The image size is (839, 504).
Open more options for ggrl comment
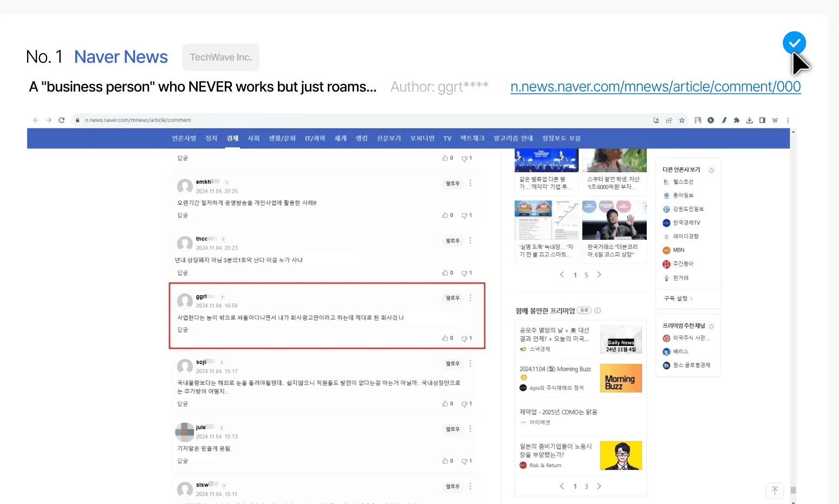[x=470, y=298]
